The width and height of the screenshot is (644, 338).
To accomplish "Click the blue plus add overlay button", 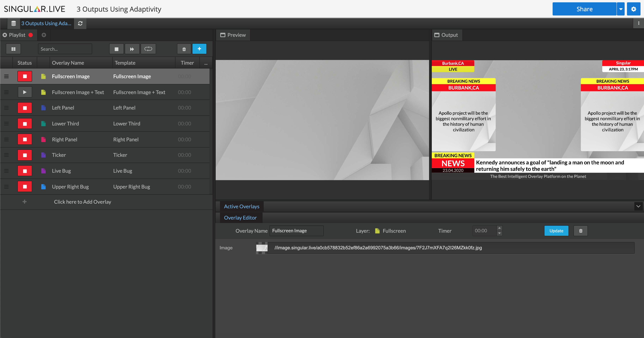I will click(x=199, y=49).
